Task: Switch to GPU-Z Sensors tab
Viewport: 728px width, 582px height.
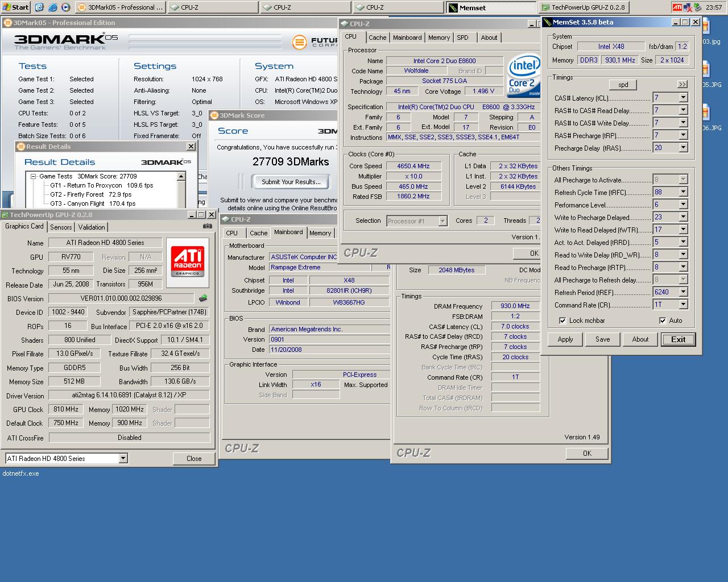Action: click(x=61, y=227)
